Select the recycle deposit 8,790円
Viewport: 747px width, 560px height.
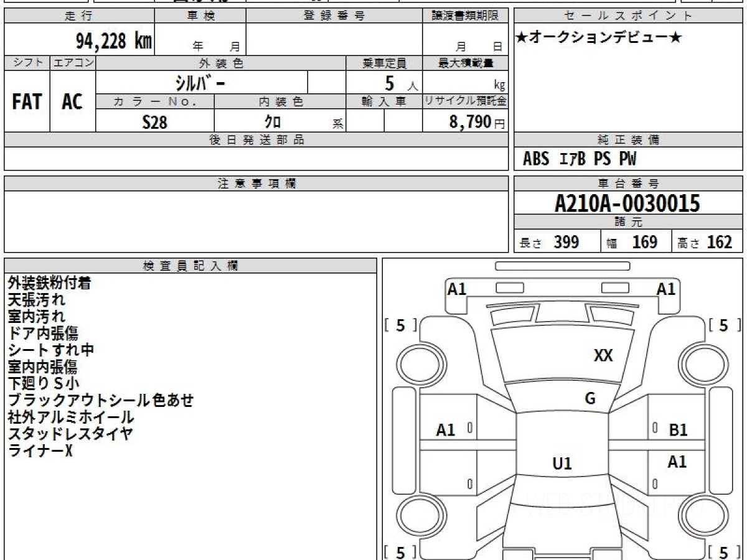pyautogui.click(x=477, y=122)
